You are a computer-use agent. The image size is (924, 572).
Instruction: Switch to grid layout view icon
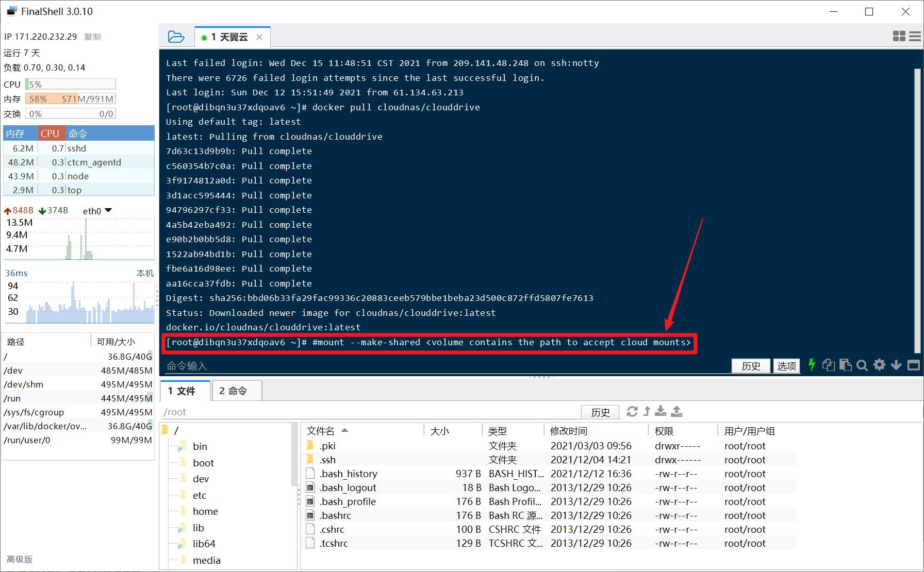899,36
